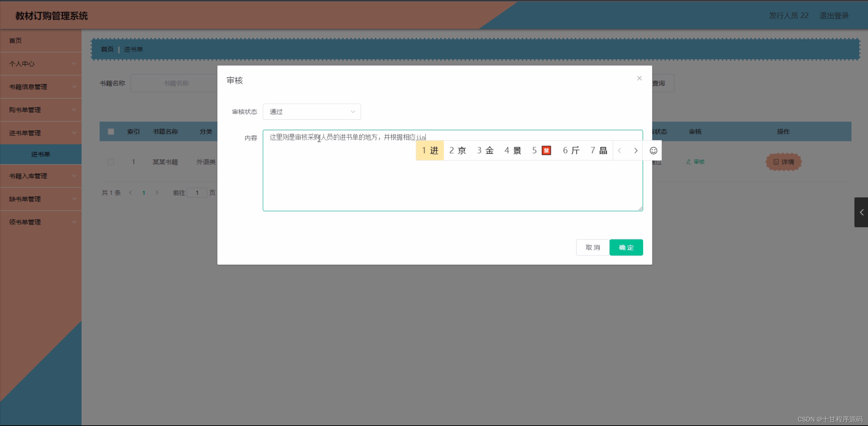The width and height of the screenshot is (868, 426).
Task: Click the document icon on 详情 button
Action: (x=776, y=162)
